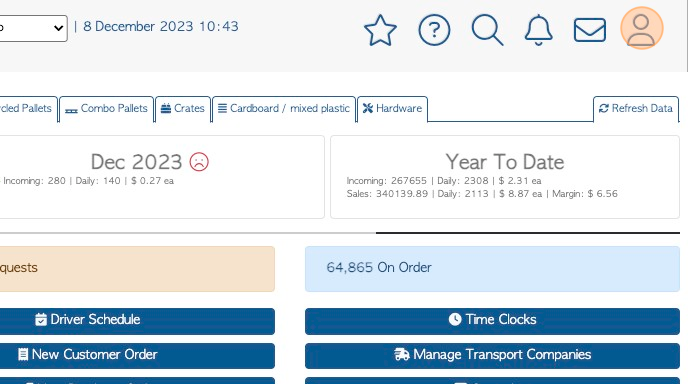Click the sad face icon beside Dec 2023
This screenshot has width=688, height=384.
pyautogui.click(x=199, y=161)
